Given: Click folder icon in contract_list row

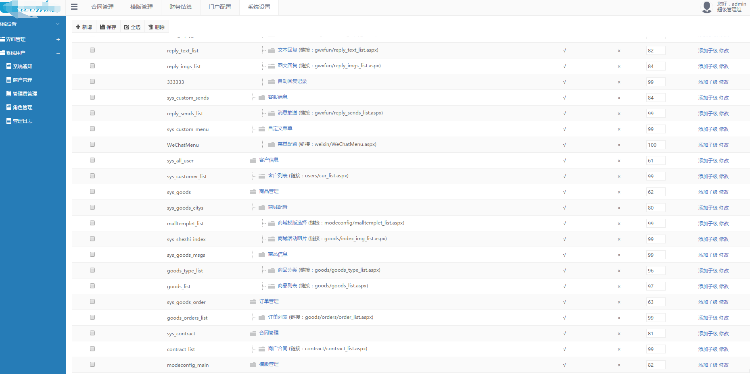Looking at the screenshot, I should [x=262, y=349].
